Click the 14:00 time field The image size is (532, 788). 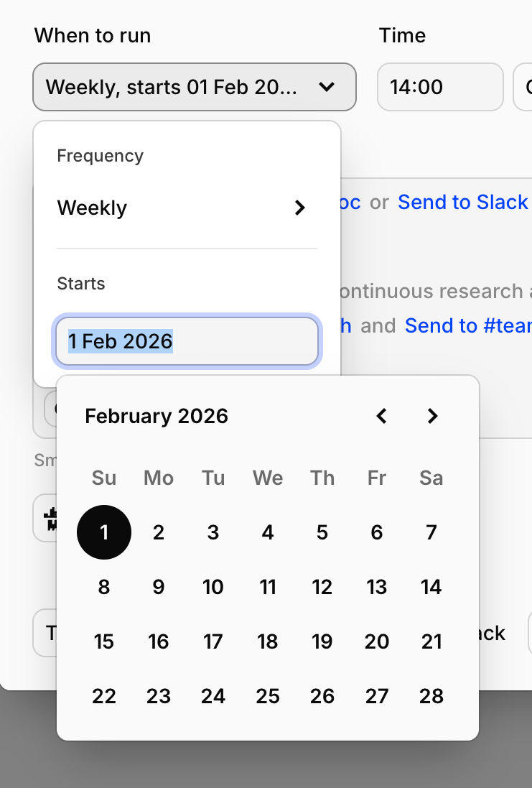(x=440, y=87)
